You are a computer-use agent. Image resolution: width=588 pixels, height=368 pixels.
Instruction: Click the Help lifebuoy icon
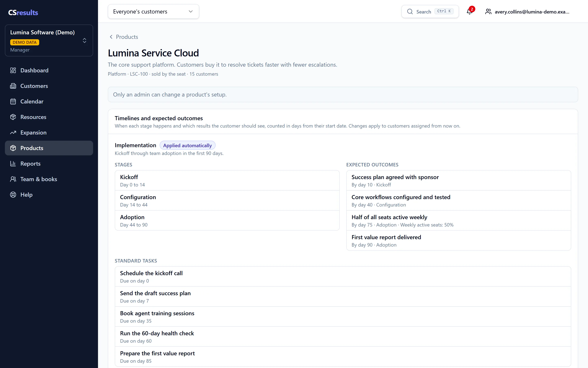coord(13,195)
